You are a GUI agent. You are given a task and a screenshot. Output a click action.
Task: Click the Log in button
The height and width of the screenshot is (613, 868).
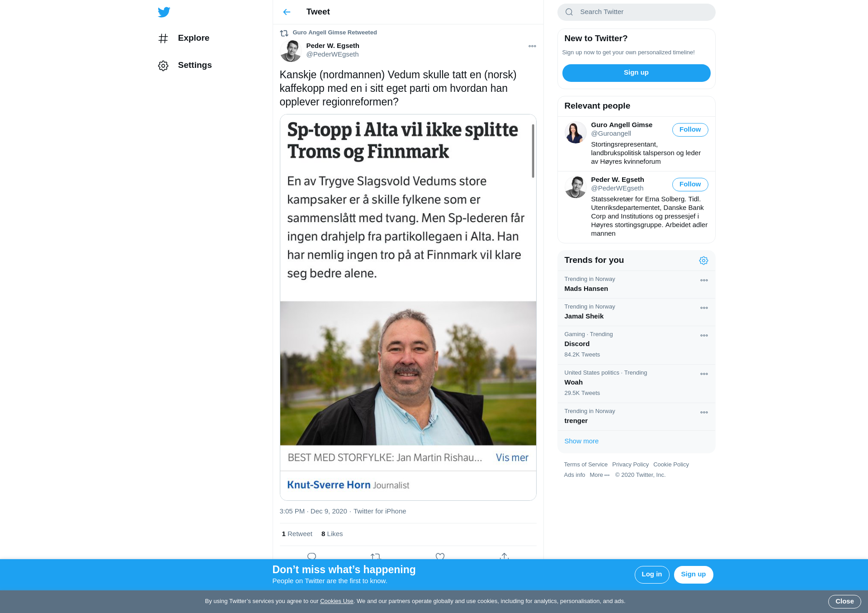point(652,575)
